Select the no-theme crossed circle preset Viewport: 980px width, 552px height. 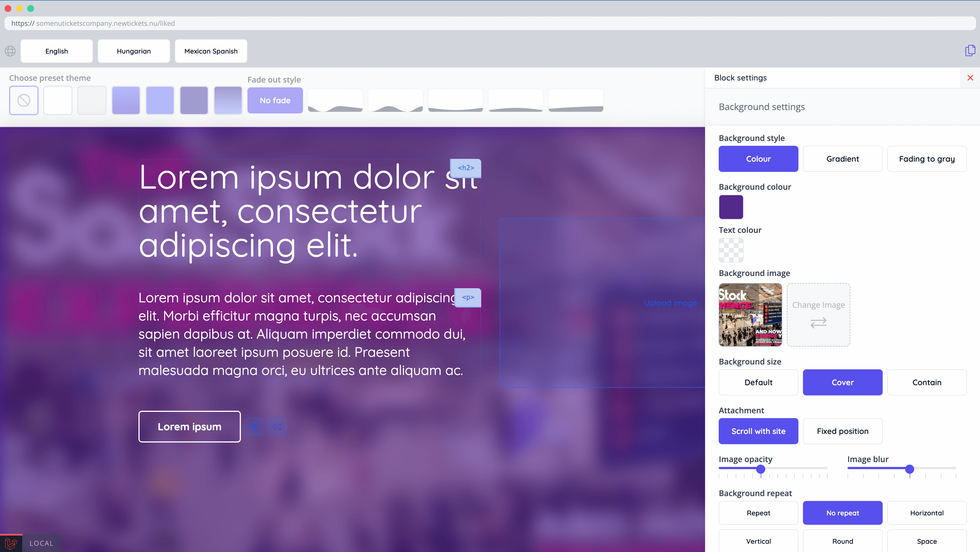tap(24, 100)
